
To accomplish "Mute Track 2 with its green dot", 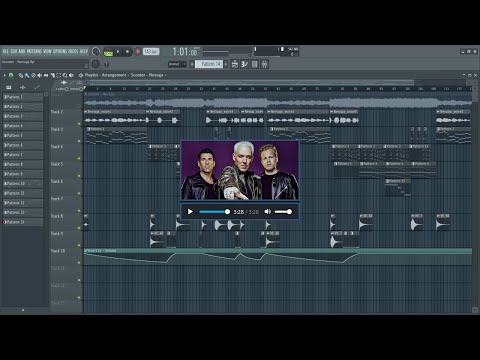I will pos(79,124).
